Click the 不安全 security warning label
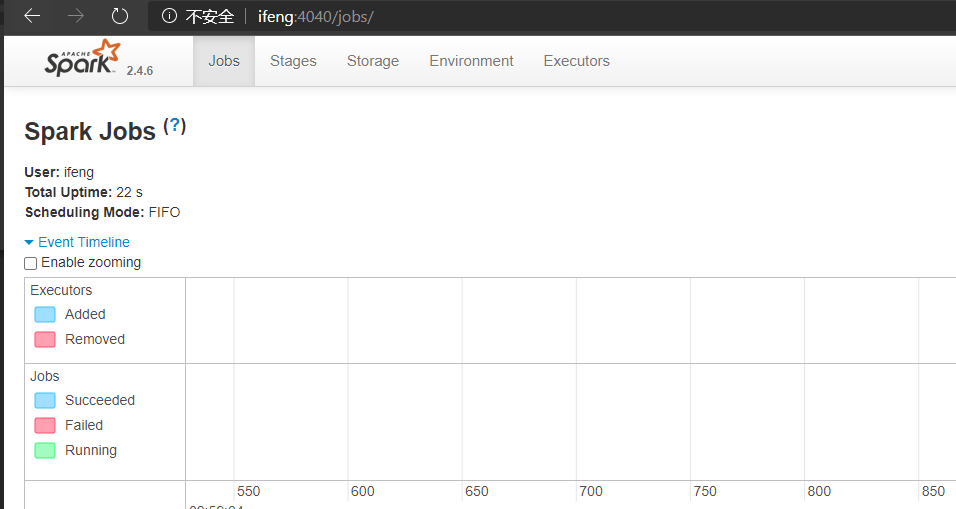The width and height of the screenshot is (956, 509). pos(210,16)
